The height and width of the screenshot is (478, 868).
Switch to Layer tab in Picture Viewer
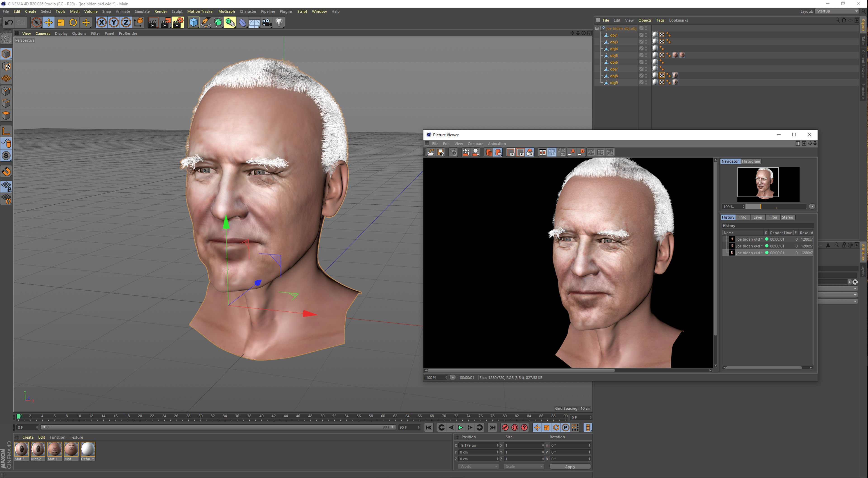coord(757,217)
